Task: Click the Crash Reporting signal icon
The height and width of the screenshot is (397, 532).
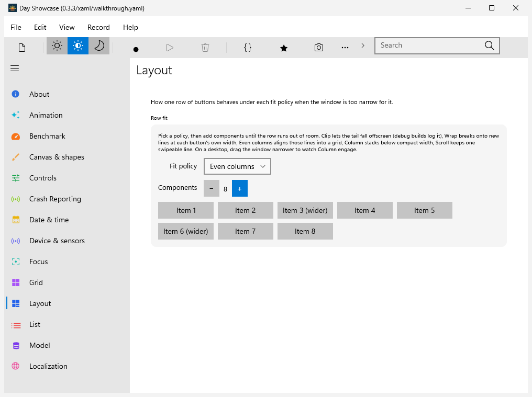Action: coord(16,199)
